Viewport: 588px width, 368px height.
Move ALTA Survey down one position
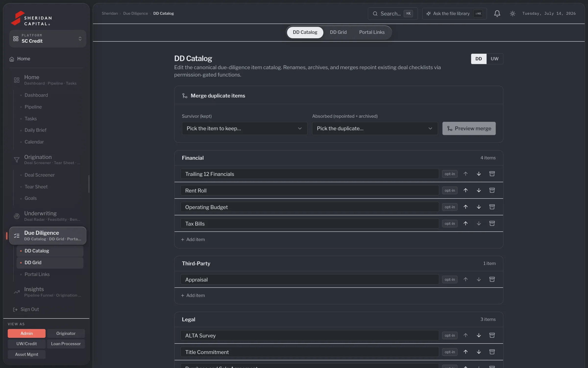pos(478,335)
